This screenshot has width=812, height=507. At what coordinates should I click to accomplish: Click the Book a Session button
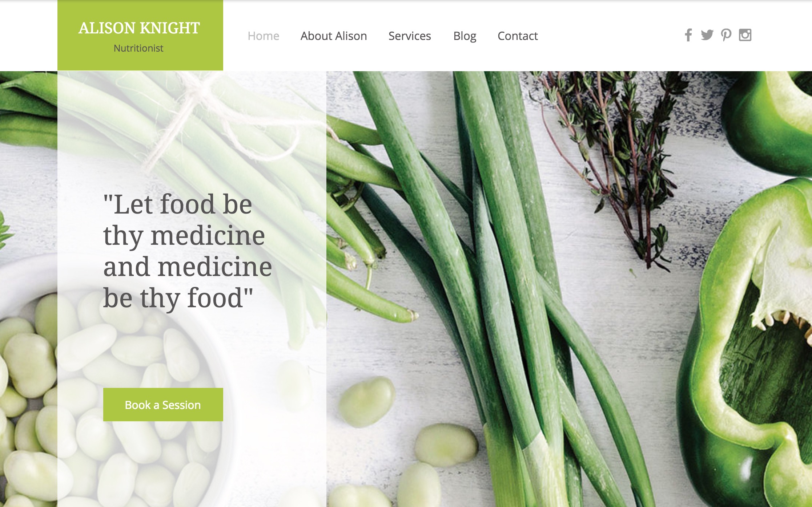point(163,405)
